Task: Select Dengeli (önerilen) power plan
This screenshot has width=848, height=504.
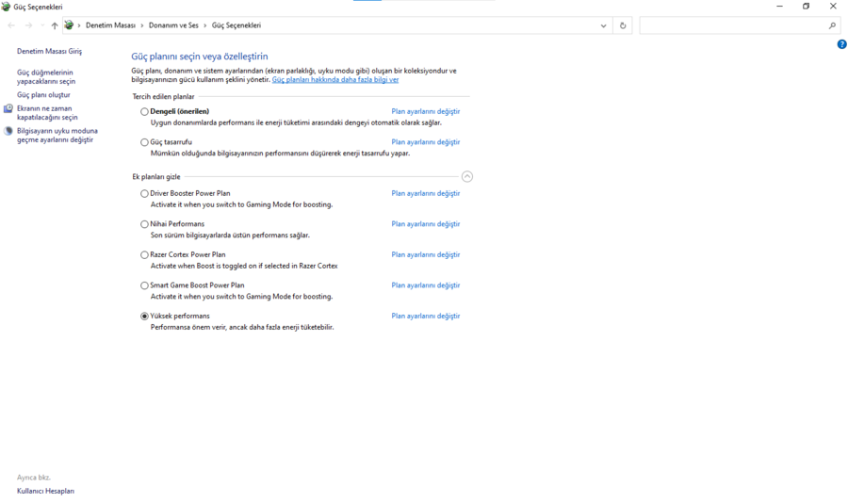Action: click(144, 112)
